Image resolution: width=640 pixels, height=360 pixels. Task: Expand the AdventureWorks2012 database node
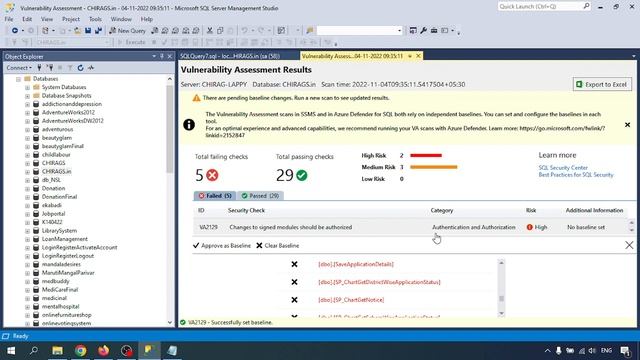tap(27, 113)
